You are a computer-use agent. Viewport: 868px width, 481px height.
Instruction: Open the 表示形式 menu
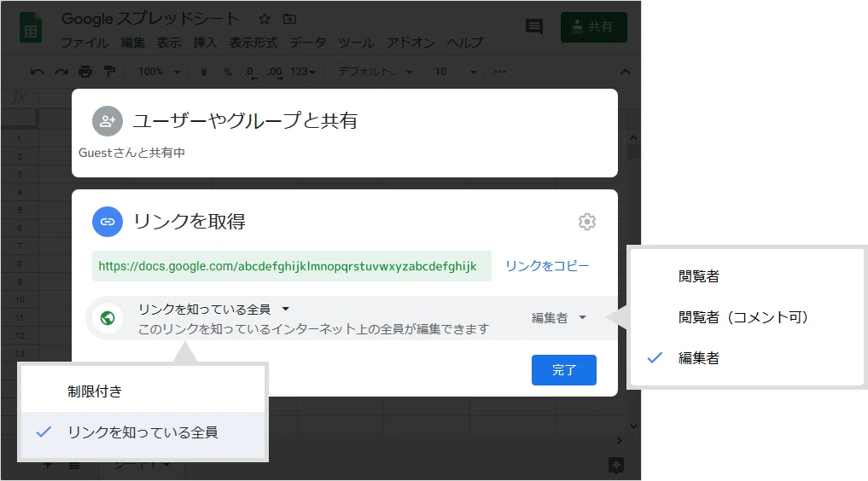point(253,43)
